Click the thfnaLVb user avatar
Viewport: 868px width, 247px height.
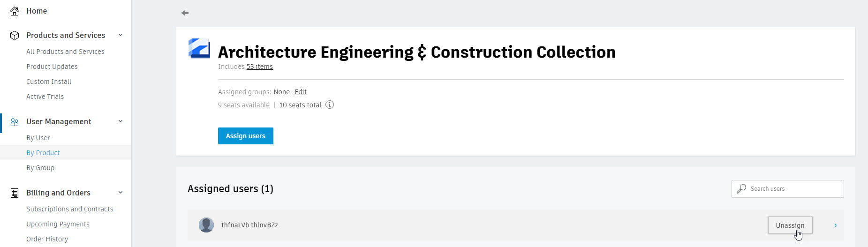(x=206, y=225)
